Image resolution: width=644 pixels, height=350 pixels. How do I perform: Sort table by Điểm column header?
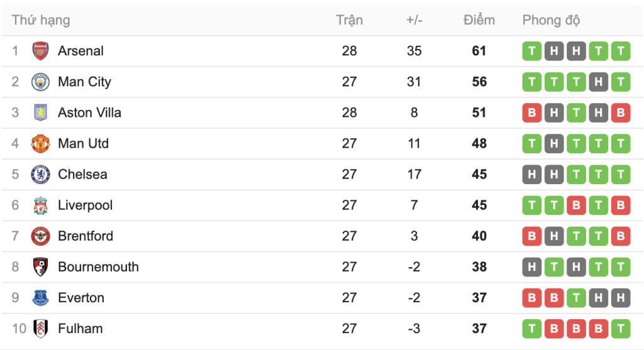pyautogui.click(x=479, y=20)
